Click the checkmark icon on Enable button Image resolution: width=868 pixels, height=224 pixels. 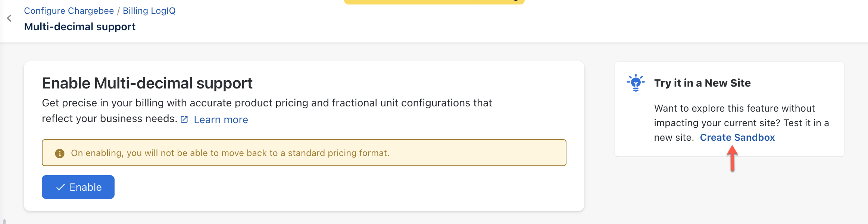[60, 187]
